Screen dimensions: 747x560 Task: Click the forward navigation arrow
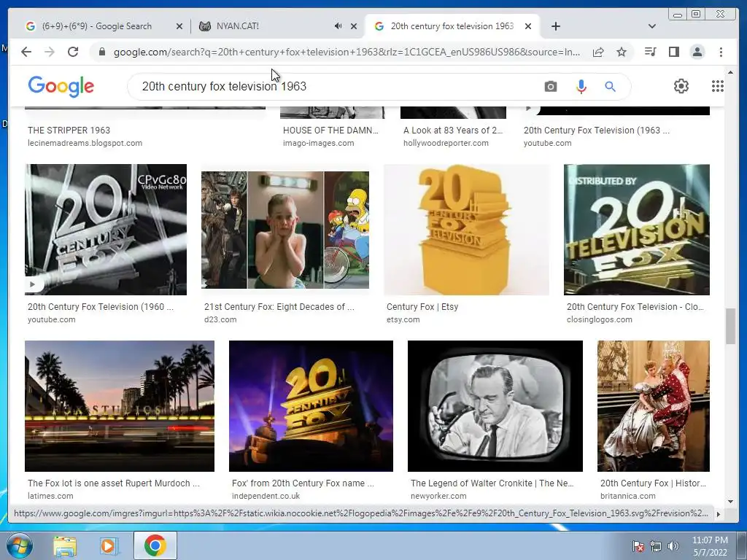pos(50,52)
